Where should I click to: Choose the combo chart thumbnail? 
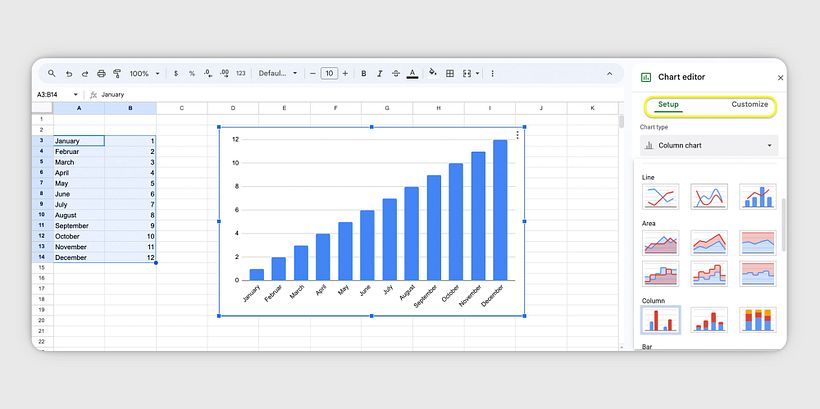click(x=758, y=197)
